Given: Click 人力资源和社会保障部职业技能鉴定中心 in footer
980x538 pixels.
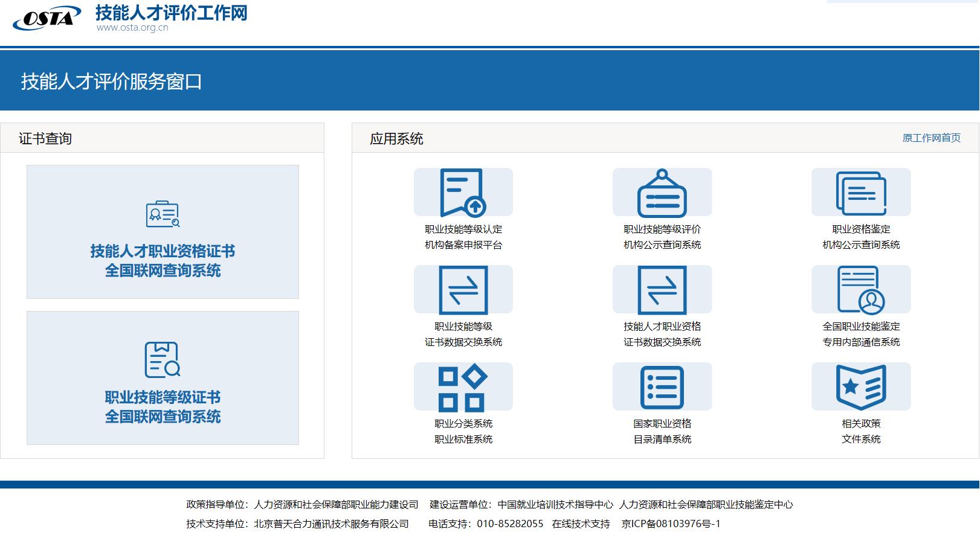Looking at the screenshot, I should [x=706, y=505].
